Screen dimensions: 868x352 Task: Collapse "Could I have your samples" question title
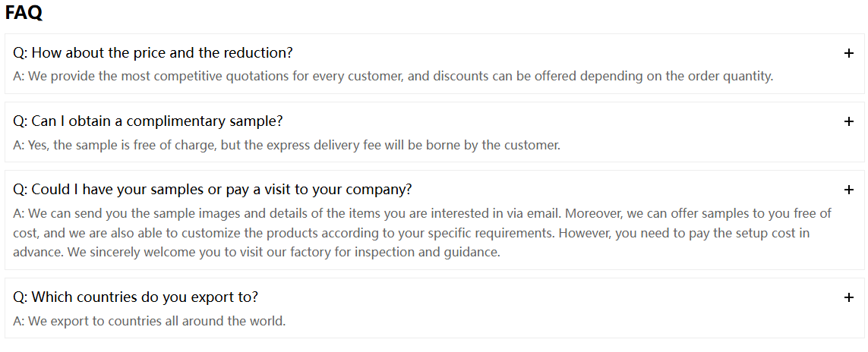coord(213,190)
